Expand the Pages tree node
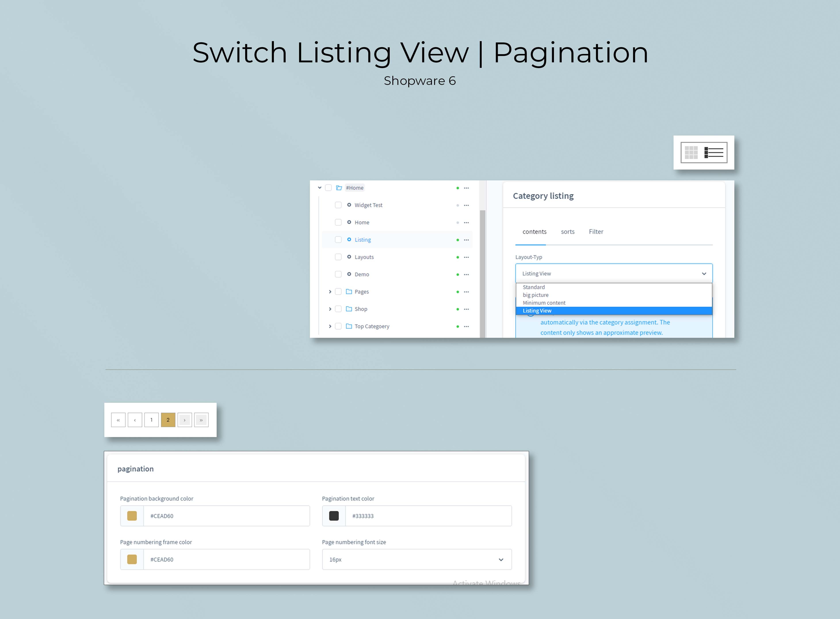 330,292
